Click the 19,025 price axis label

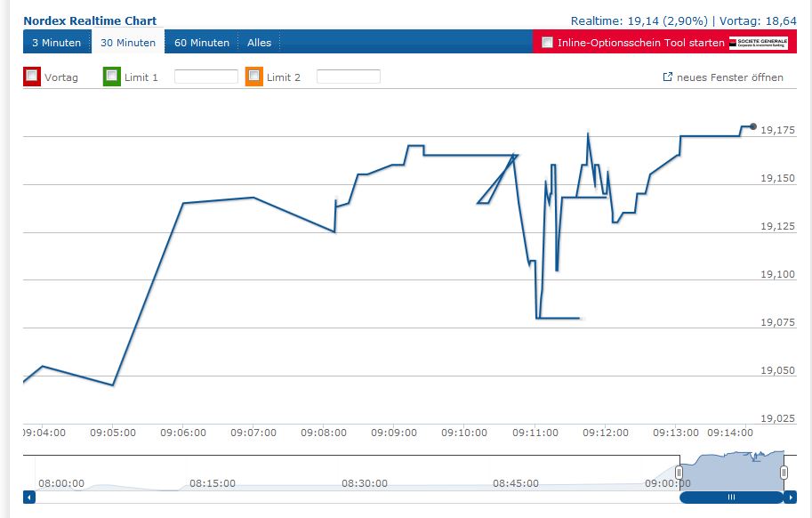coord(777,418)
